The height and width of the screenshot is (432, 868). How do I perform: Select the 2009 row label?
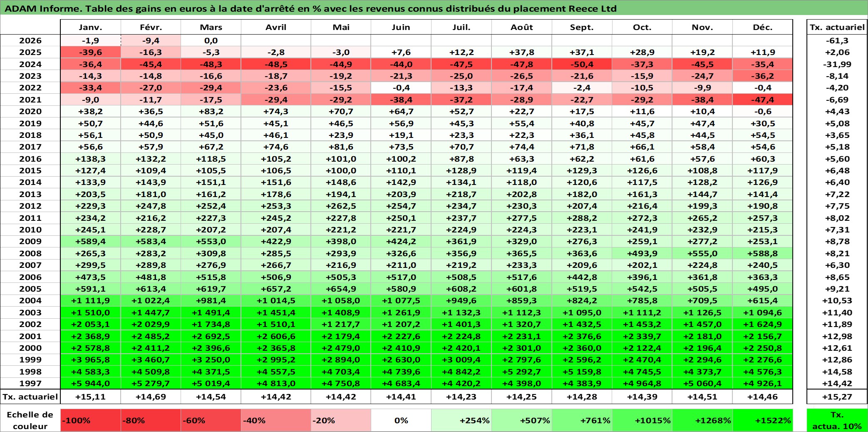(30, 241)
